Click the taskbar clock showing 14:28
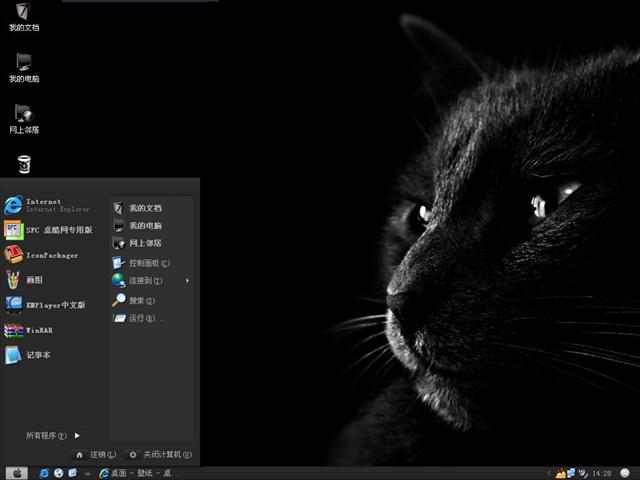Viewport: 640px width, 480px height. [602, 473]
